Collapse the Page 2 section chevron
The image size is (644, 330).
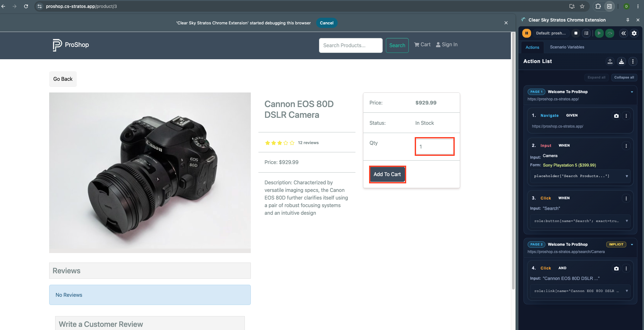coord(632,245)
